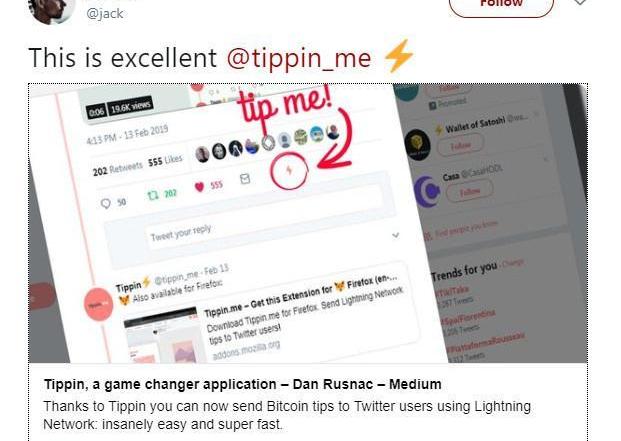Click the Follow button at top

[x=501, y=6]
